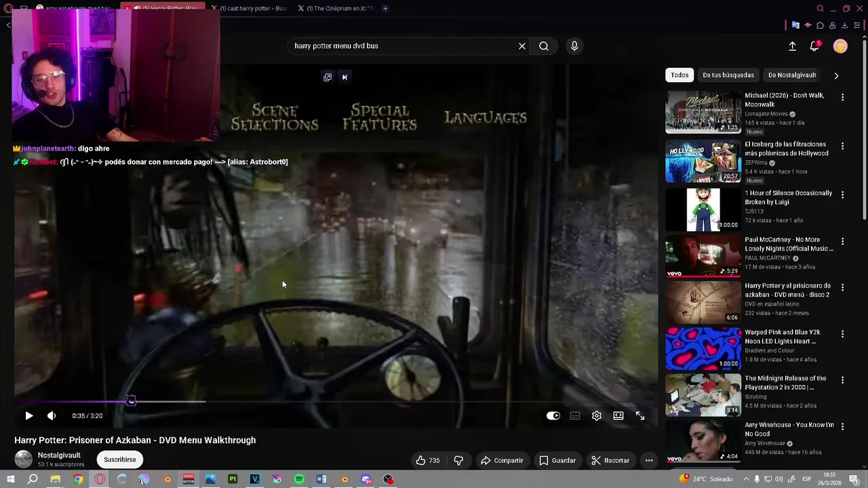This screenshot has height=488, width=868.
Task: Click the Compartir share button
Action: coord(502,460)
